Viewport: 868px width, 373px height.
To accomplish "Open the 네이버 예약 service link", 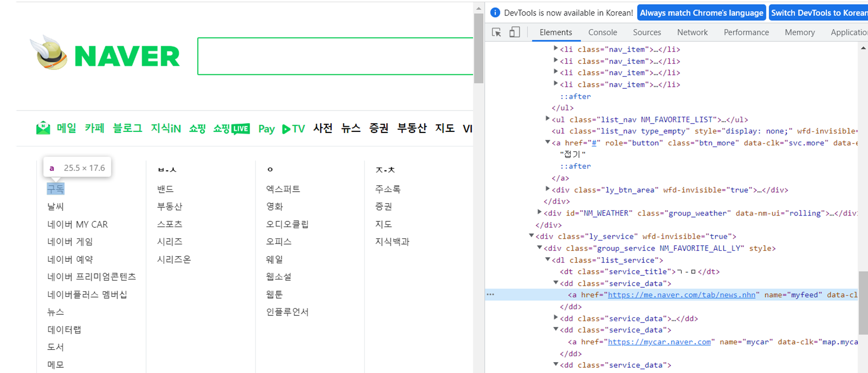I will 70,259.
